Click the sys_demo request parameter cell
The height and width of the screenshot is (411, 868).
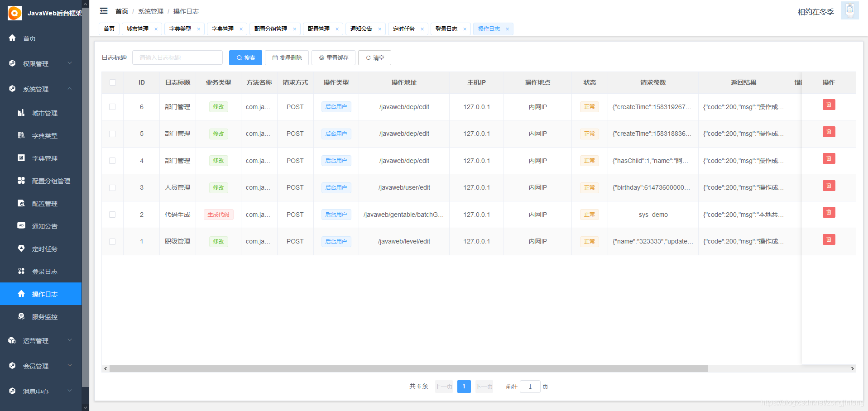tap(653, 215)
